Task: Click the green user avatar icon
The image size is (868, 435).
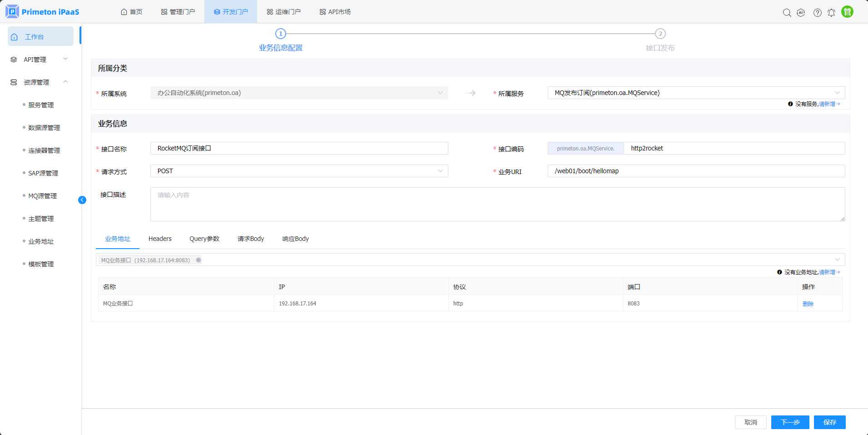Action: click(x=847, y=12)
